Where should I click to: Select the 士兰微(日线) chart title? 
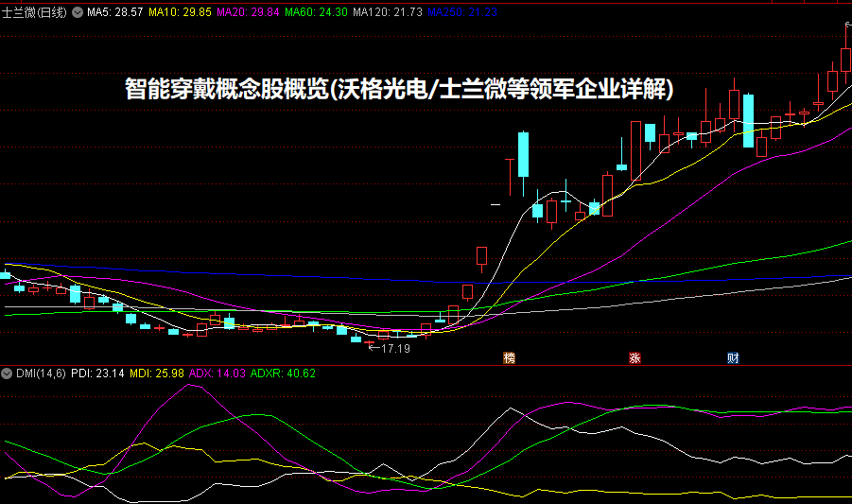point(34,12)
